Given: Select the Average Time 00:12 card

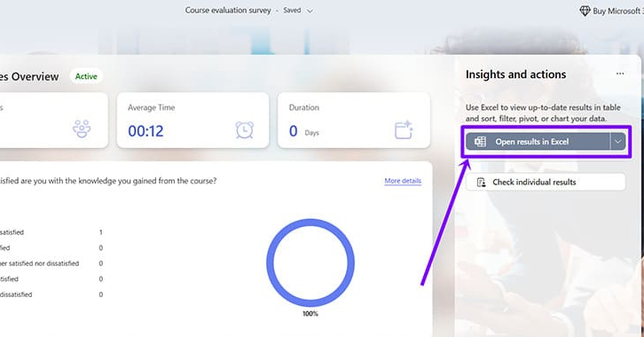Looking at the screenshot, I should click(x=192, y=121).
